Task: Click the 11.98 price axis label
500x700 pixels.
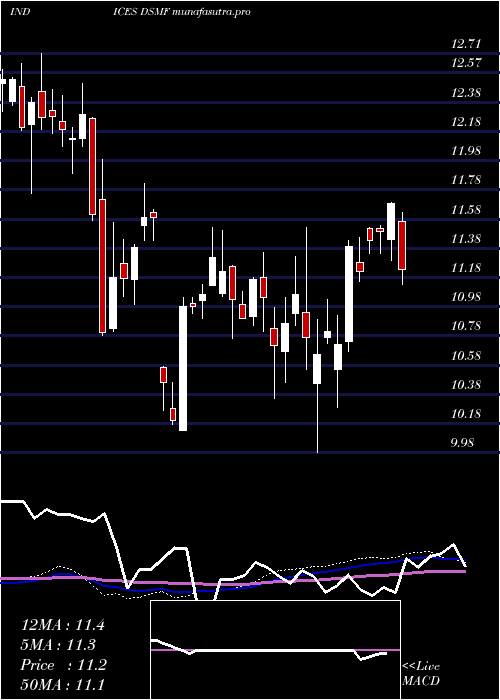Action: (x=466, y=151)
